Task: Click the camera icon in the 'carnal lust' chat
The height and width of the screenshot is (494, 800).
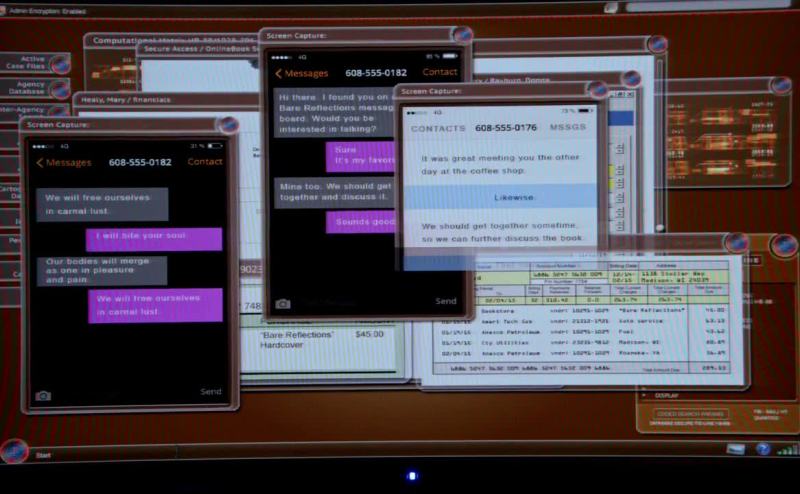Action: tap(43, 395)
